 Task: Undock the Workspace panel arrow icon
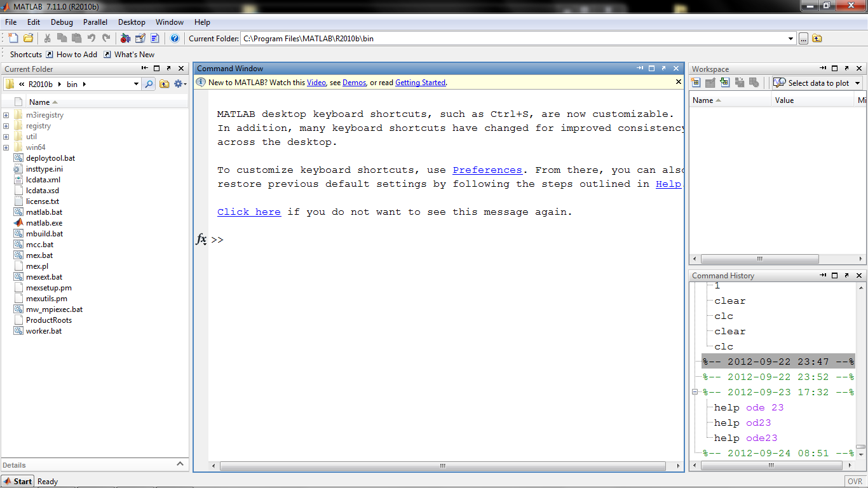(847, 68)
